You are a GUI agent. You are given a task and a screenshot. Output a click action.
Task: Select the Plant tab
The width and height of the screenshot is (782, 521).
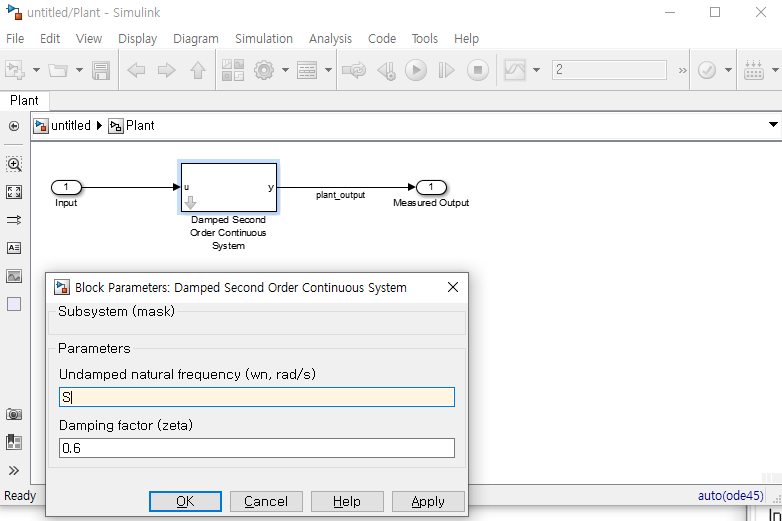24,101
